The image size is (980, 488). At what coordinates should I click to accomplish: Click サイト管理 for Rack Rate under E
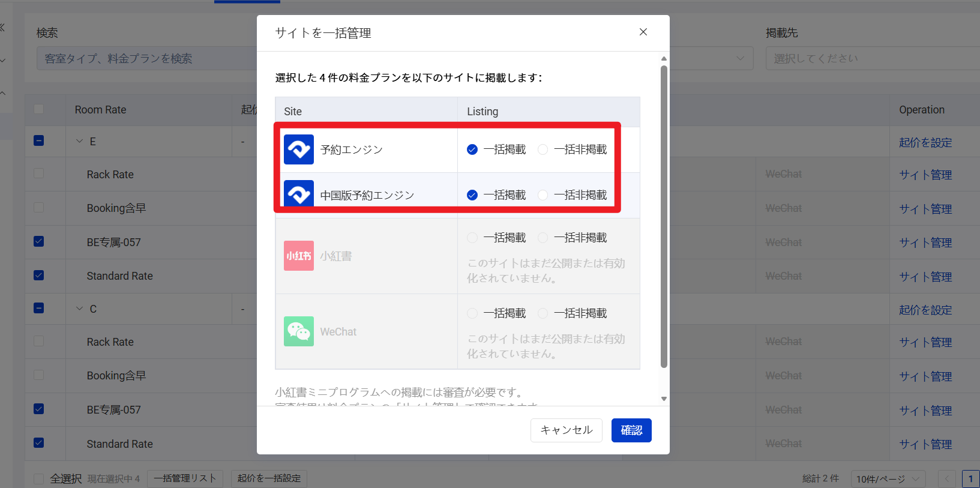pos(925,175)
